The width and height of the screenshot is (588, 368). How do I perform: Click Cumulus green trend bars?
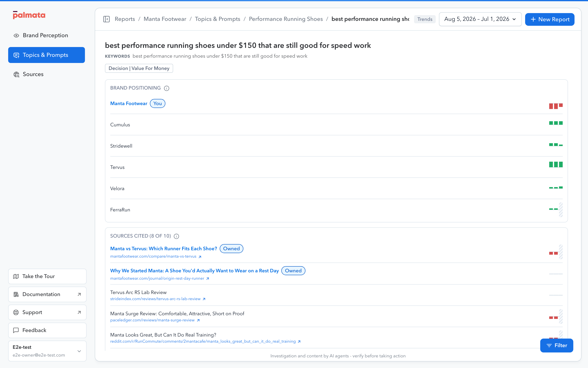point(556,123)
